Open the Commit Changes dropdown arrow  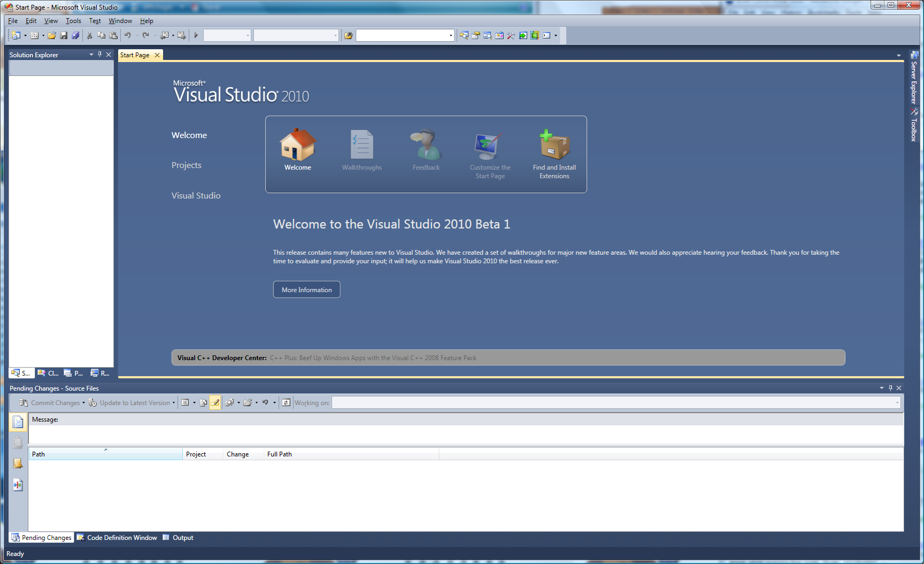pos(83,403)
